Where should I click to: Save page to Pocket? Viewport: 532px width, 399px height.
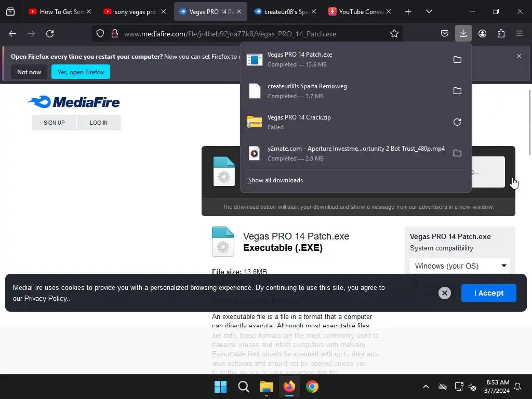click(445, 34)
